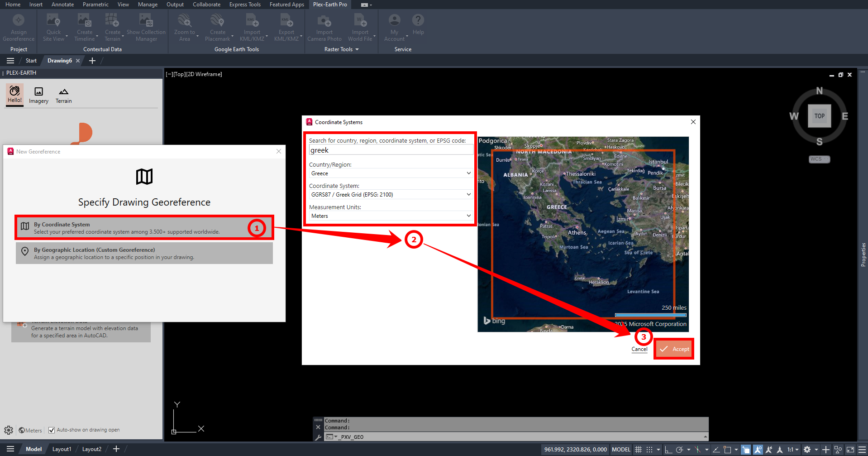Switch to the Home ribbon tab
Screen dimensions: 868x456
pos(13,5)
